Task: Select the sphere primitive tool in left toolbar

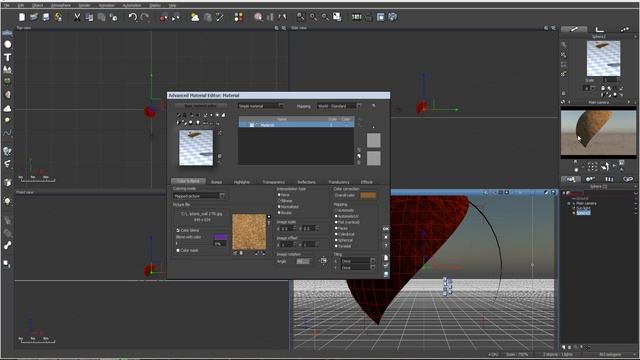Action: point(7,44)
